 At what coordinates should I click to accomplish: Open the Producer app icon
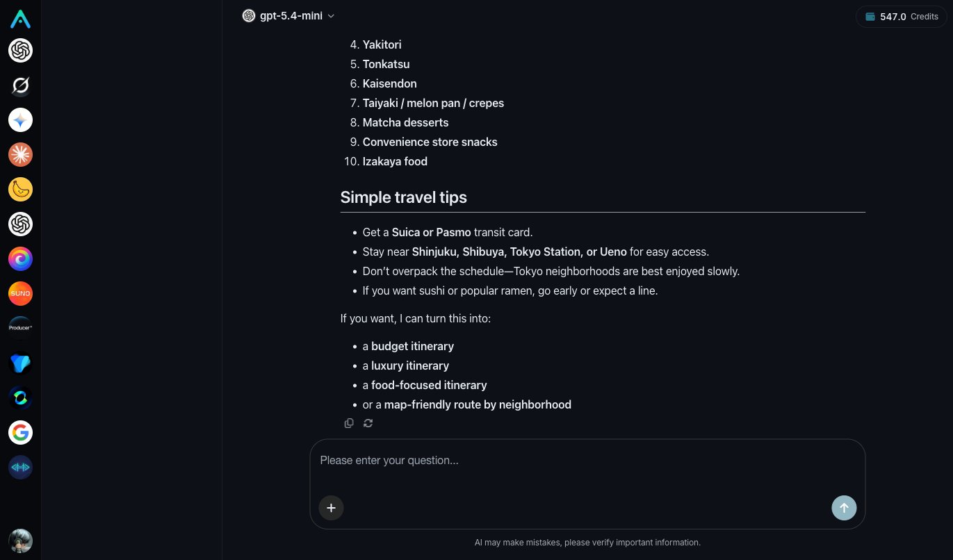[x=20, y=329]
